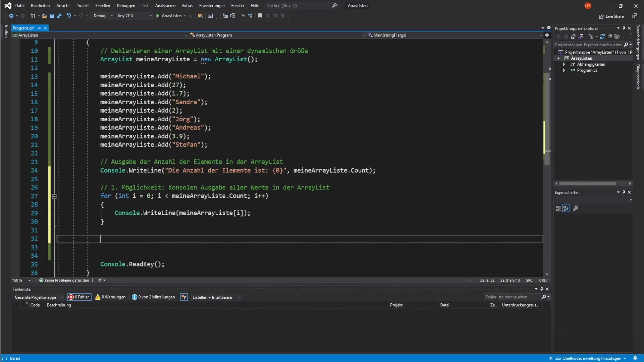
Task: Click the Projektmappen-Explorer horizontal scrollbar
Action: point(587,183)
